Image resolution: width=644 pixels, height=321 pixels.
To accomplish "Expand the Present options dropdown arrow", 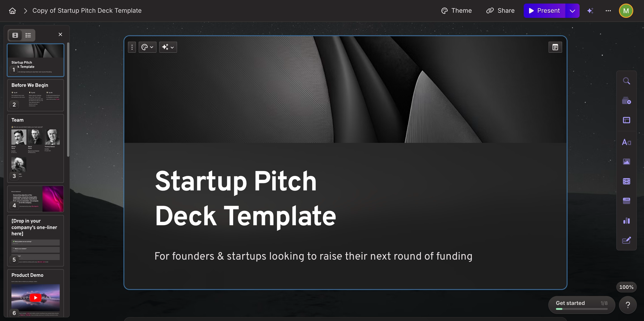I will [x=572, y=11].
